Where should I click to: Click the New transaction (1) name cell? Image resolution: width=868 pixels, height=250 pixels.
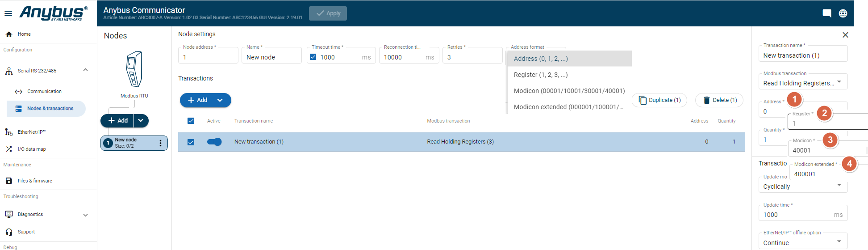point(259,142)
